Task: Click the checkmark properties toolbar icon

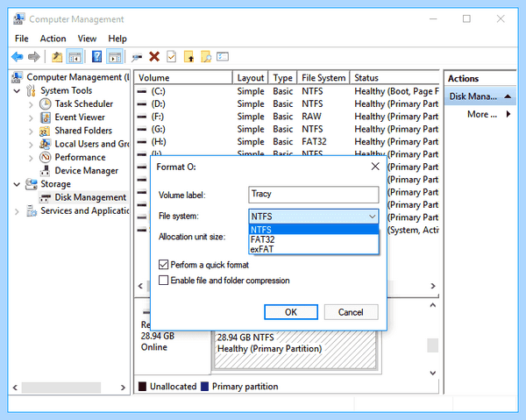Action: click(x=172, y=57)
